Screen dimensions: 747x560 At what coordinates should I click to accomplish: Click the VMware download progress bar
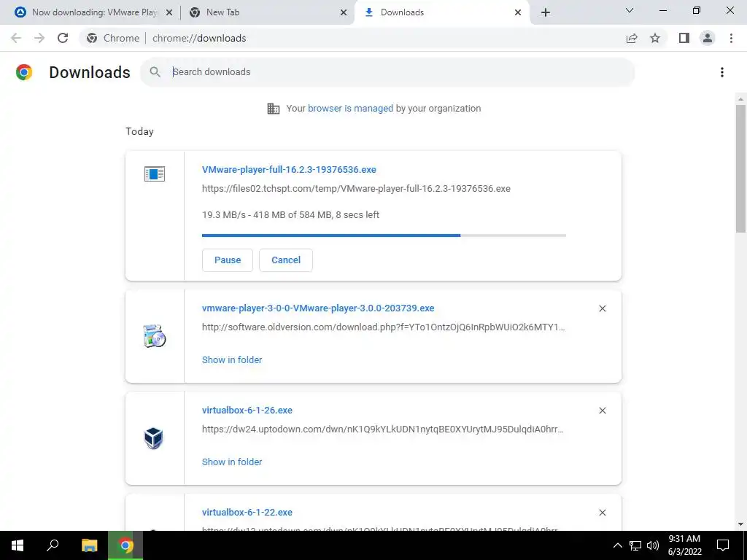click(384, 236)
